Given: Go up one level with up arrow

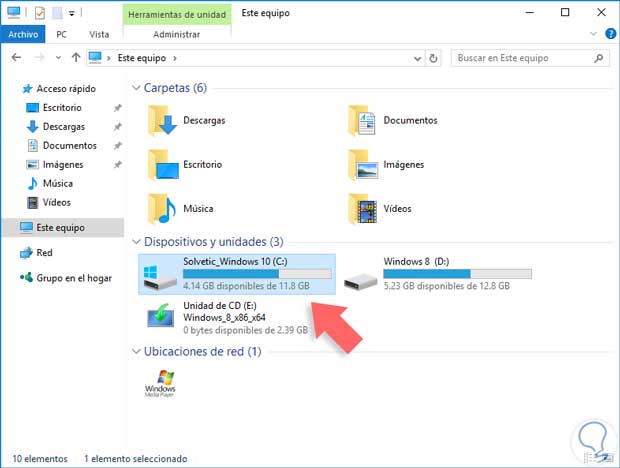Looking at the screenshot, I should (x=76, y=58).
